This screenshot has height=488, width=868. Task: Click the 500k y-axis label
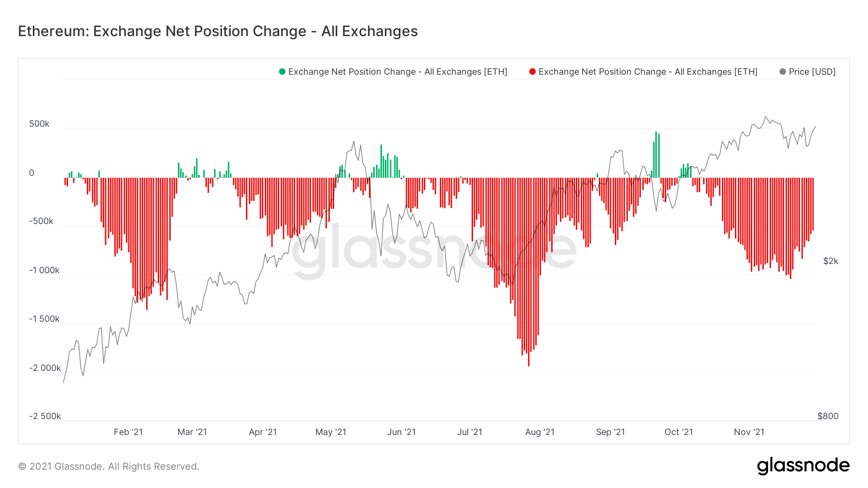pyautogui.click(x=39, y=124)
